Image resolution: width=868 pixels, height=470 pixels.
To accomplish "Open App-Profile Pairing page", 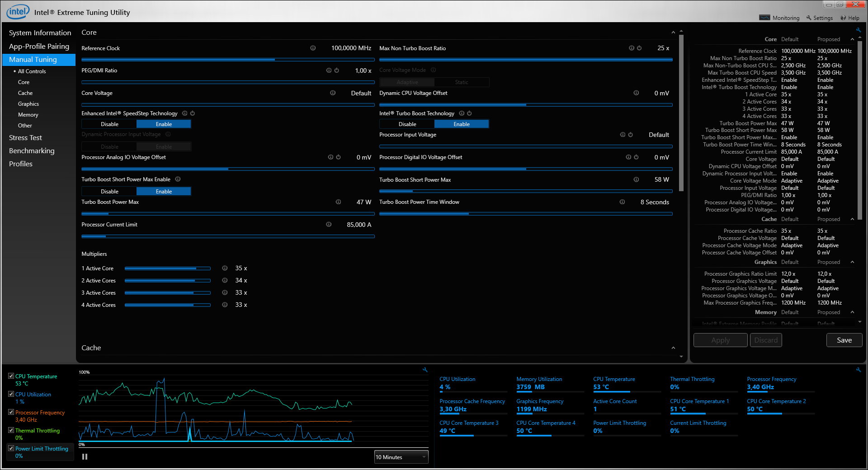I will pyautogui.click(x=39, y=46).
